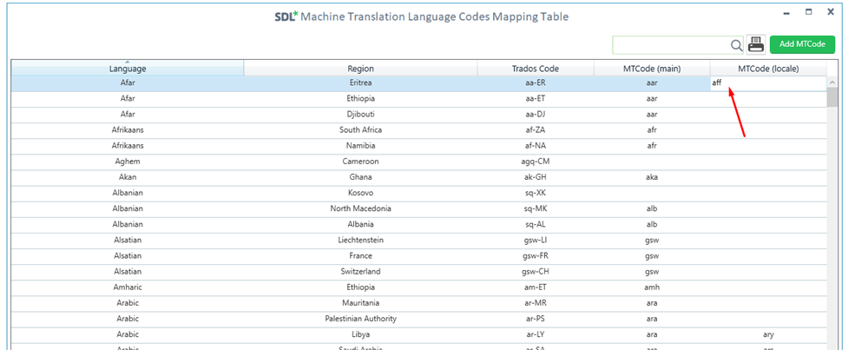
Task: Select the Cameroon region cell
Action: pyautogui.click(x=360, y=162)
